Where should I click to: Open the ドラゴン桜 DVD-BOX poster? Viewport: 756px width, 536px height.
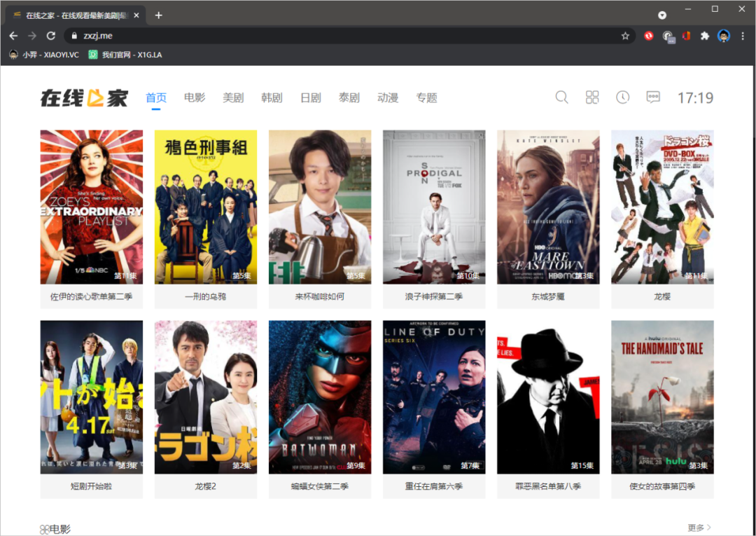(x=662, y=207)
